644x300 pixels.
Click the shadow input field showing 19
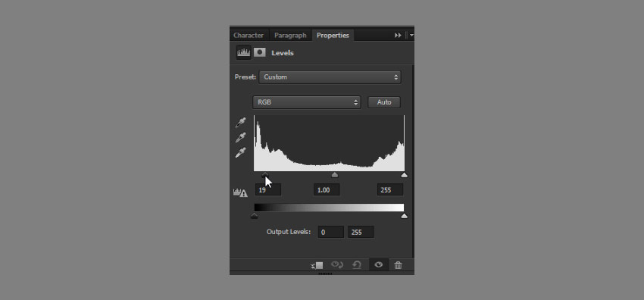pos(268,190)
